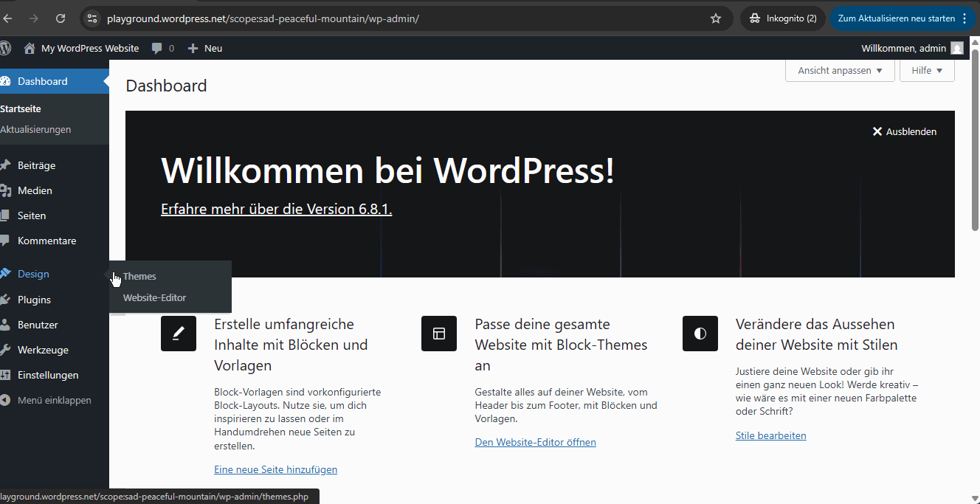Image resolution: width=980 pixels, height=504 pixels.
Task: Click the Design paintbrush icon
Action: tap(5, 274)
